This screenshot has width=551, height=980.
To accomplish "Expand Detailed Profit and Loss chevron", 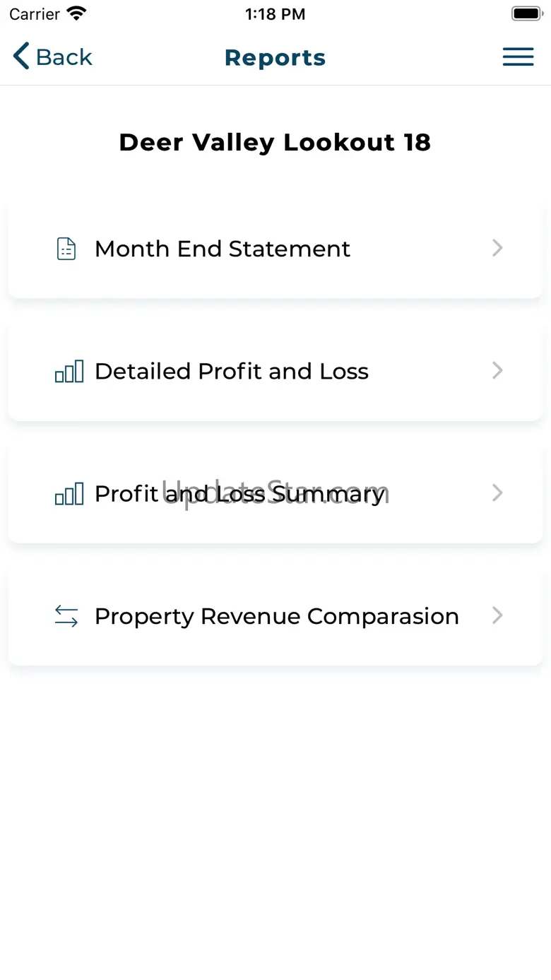I will [497, 370].
